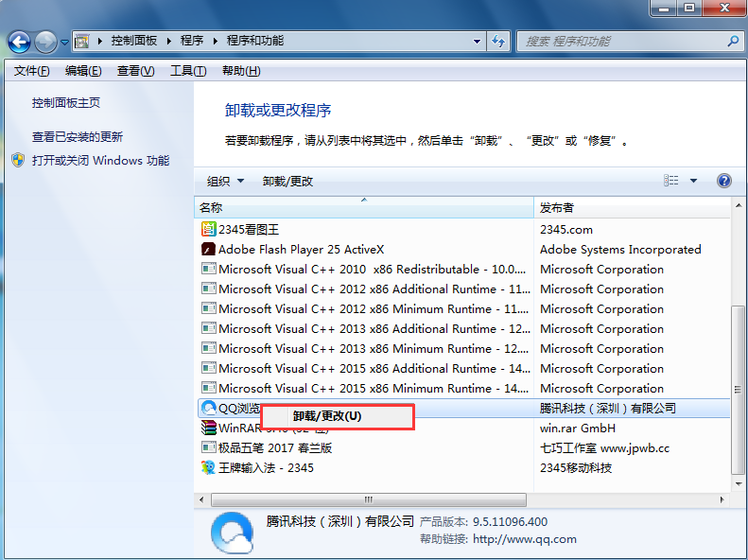The image size is (748, 560).
Task: Sort by 发布者 column header
Action: click(x=632, y=207)
